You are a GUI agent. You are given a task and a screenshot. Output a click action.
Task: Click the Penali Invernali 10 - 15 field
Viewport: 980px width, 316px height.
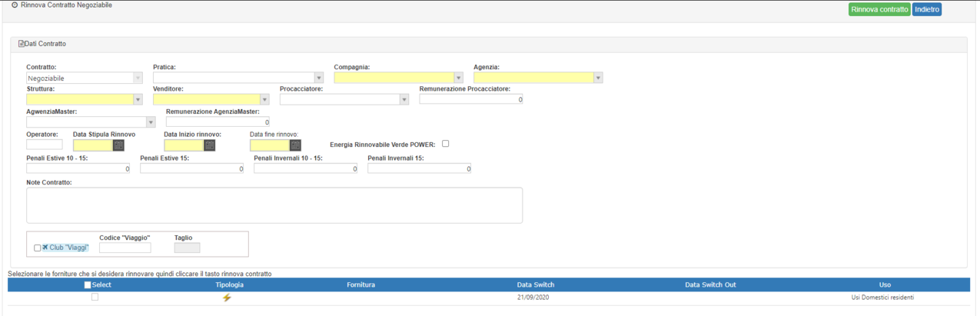pyautogui.click(x=306, y=168)
